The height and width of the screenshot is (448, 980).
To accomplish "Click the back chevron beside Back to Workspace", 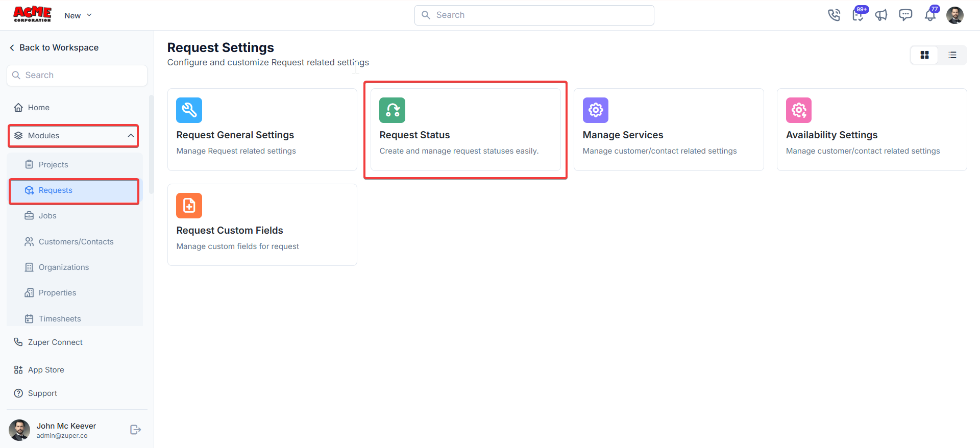I will pos(12,47).
